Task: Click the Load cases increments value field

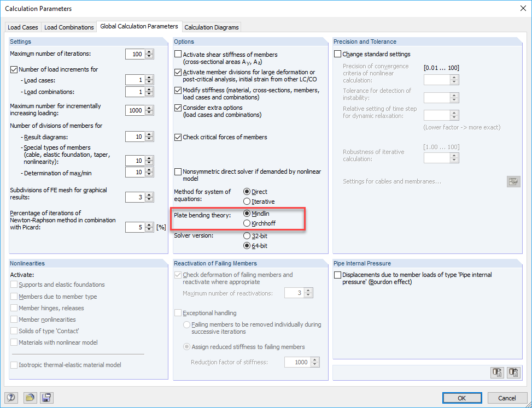Action: tap(135, 80)
